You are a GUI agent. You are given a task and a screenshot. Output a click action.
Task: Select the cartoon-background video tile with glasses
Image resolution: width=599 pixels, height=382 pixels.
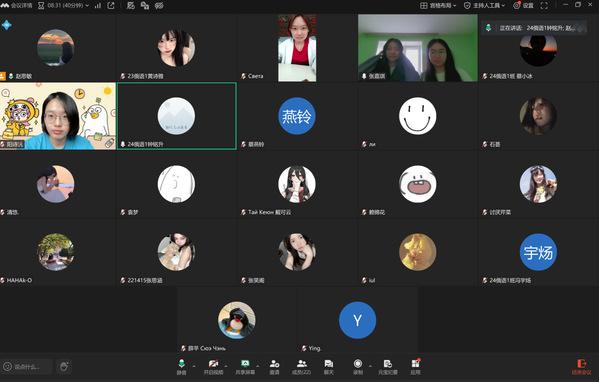(x=58, y=116)
